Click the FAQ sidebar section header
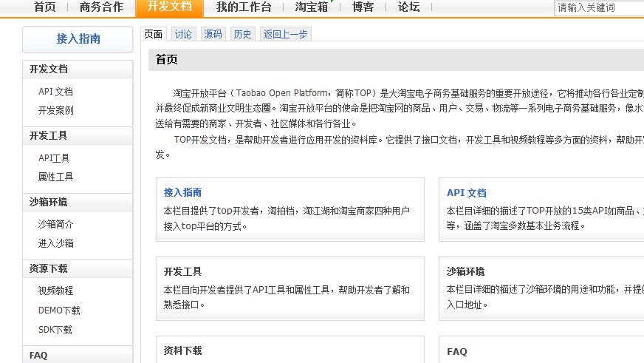Image resolution: width=644 pixels, height=363 pixels. click(78, 355)
